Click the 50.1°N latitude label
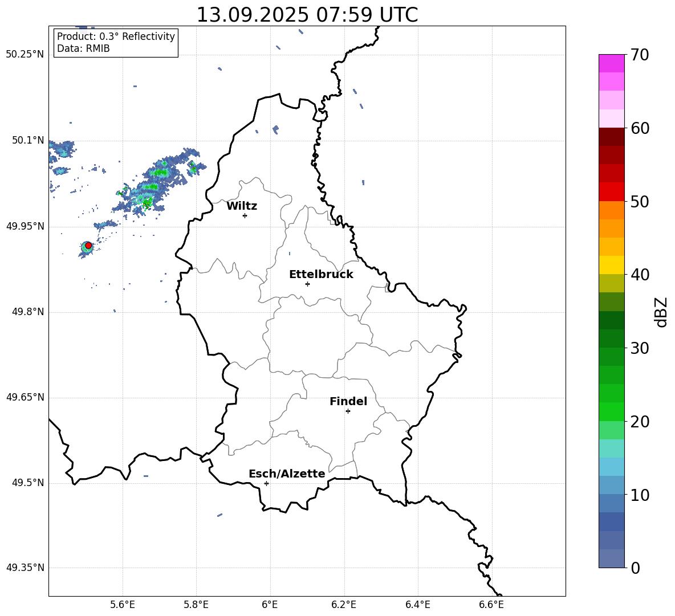Viewport: 675px width, 616px height. coord(28,141)
